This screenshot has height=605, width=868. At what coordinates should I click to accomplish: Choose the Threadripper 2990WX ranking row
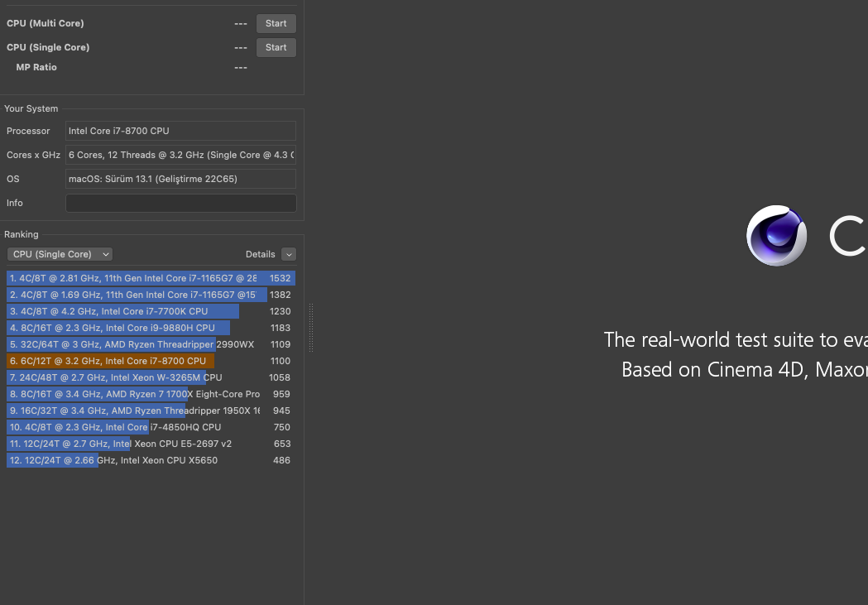tap(151, 345)
